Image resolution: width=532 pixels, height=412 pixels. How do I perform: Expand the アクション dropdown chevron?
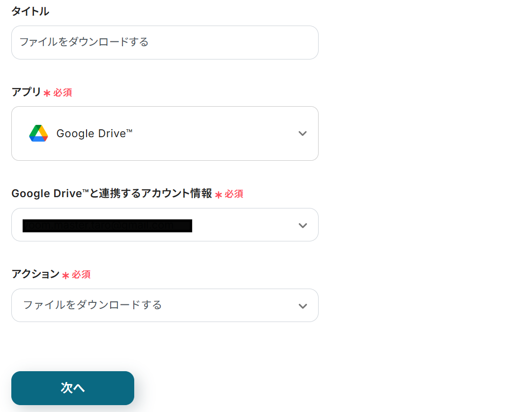click(x=302, y=306)
